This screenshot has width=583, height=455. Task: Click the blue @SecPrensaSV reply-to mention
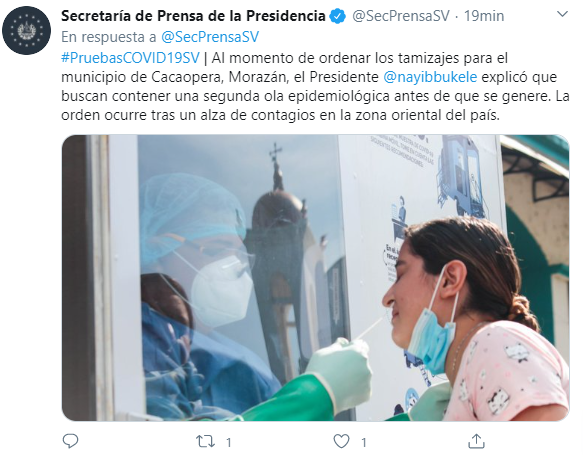point(210,37)
